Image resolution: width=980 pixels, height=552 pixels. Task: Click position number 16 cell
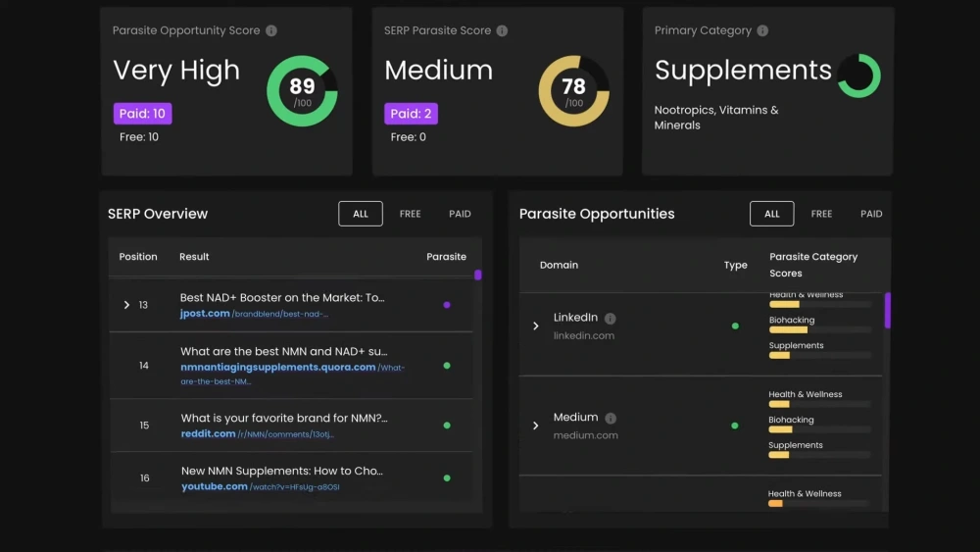point(144,478)
